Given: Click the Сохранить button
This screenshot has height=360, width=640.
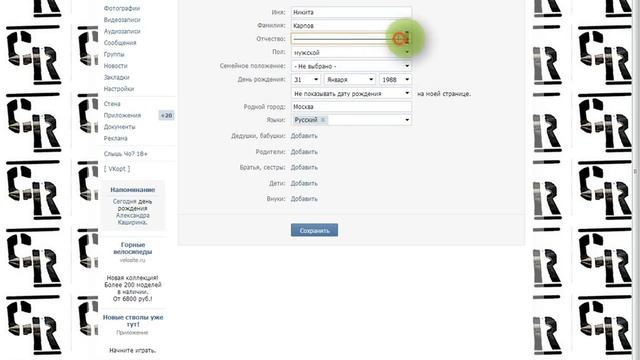Looking at the screenshot, I should click(314, 230).
